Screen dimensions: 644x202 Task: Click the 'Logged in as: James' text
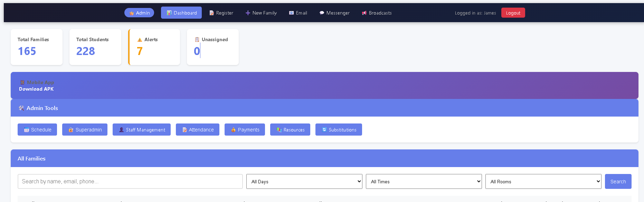pos(475,13)
